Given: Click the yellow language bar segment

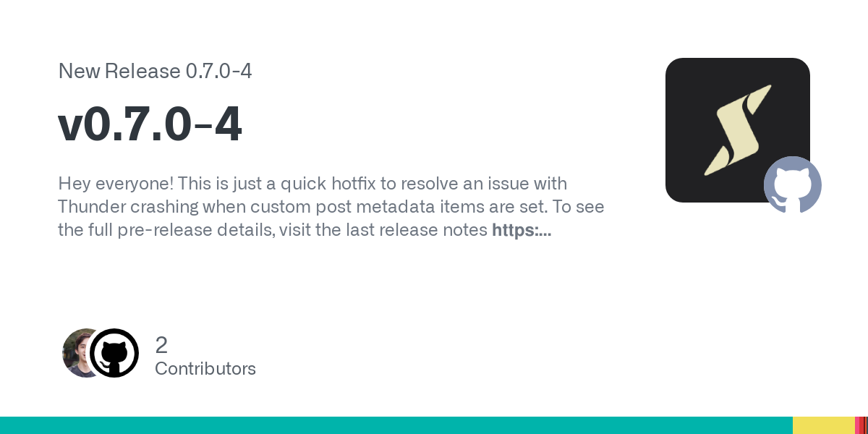Looking at the screenshot, I should pos(824,425).
